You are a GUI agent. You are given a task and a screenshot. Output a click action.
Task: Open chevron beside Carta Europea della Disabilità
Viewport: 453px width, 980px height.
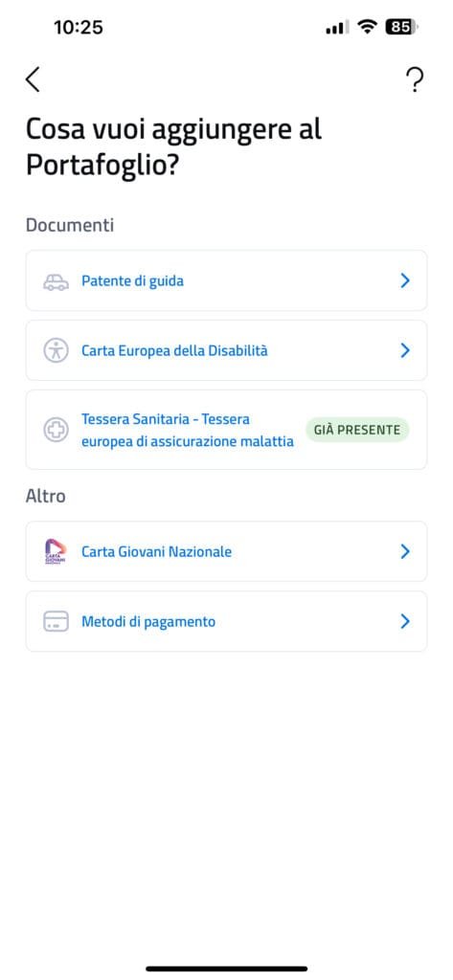pos(405,350)
